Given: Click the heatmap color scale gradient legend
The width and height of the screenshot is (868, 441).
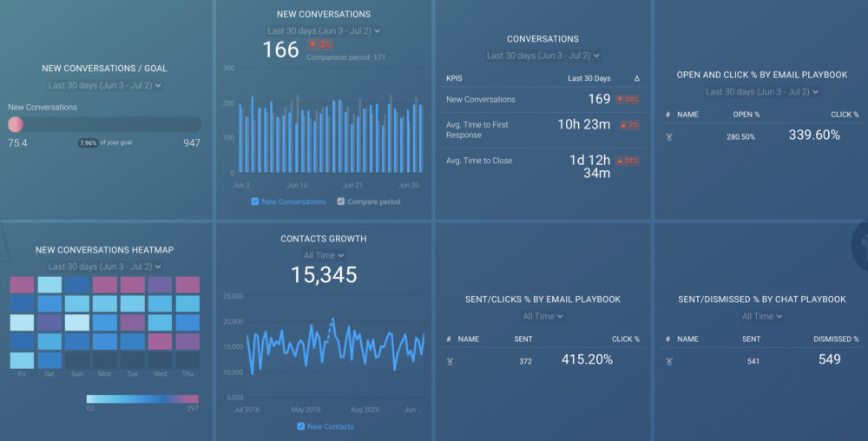Looking at the screenshot, I should click(142, 399).
